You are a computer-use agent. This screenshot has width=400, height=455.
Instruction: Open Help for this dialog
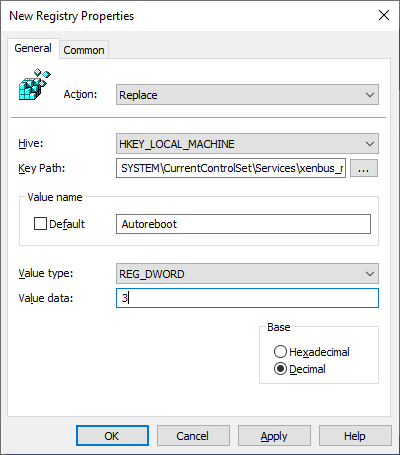pos(355,436)
